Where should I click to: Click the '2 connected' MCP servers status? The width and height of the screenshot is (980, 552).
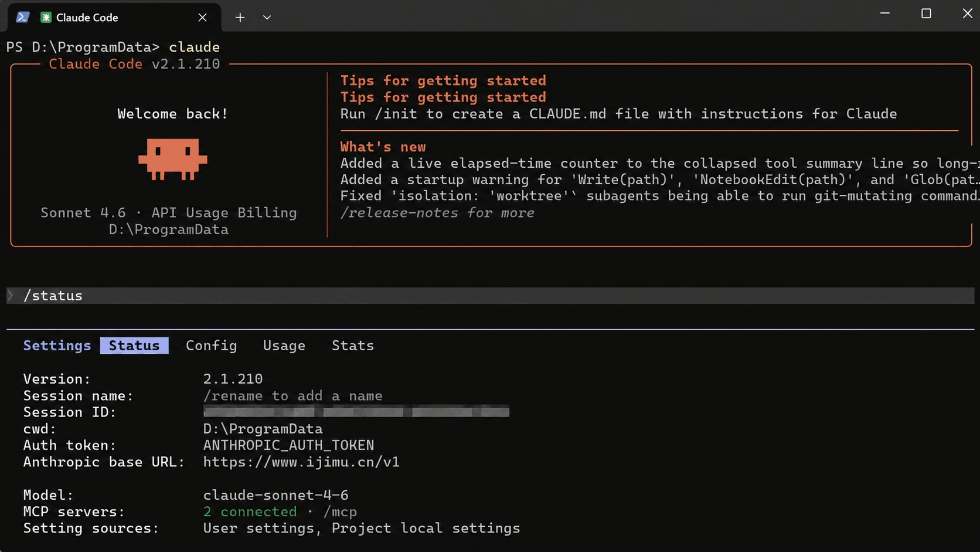[x=250, y=512]
